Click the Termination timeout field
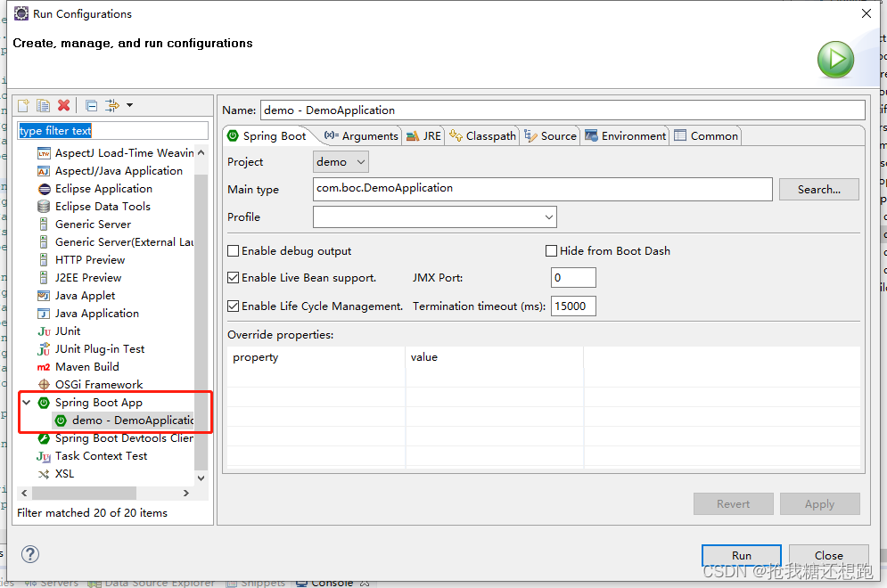The image size is (887, 588). coord(573,306)
